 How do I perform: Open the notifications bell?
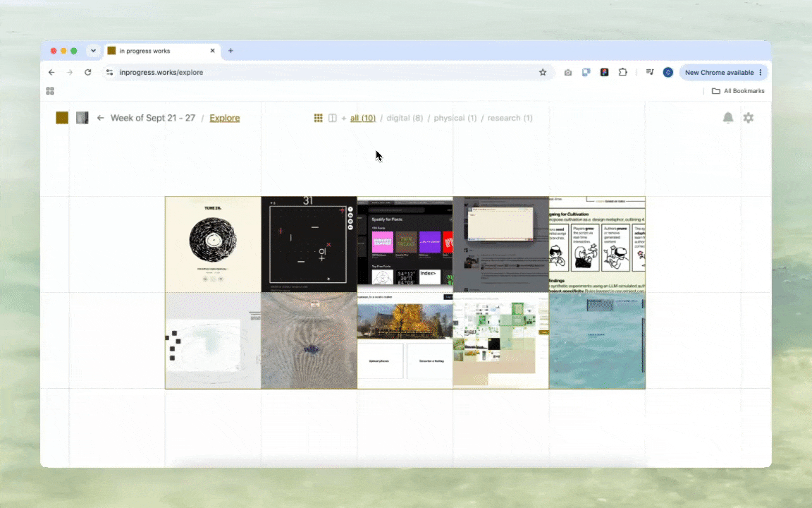point(727,119)
